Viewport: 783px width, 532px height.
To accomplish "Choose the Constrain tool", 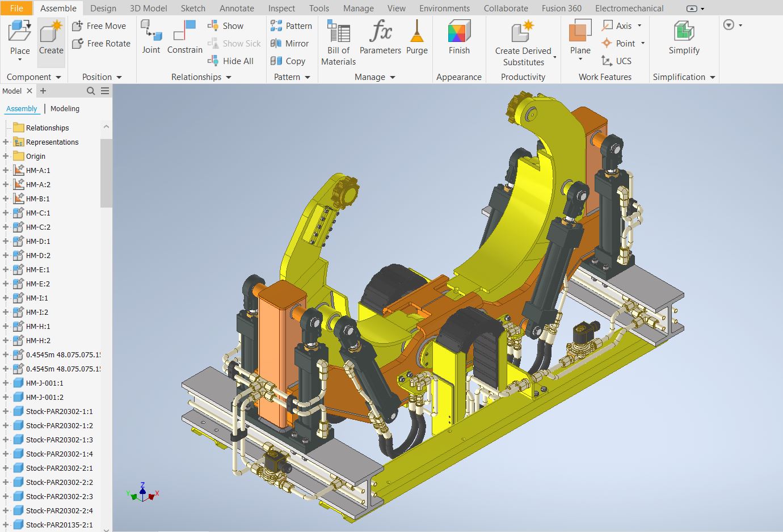I will point(184,37).
